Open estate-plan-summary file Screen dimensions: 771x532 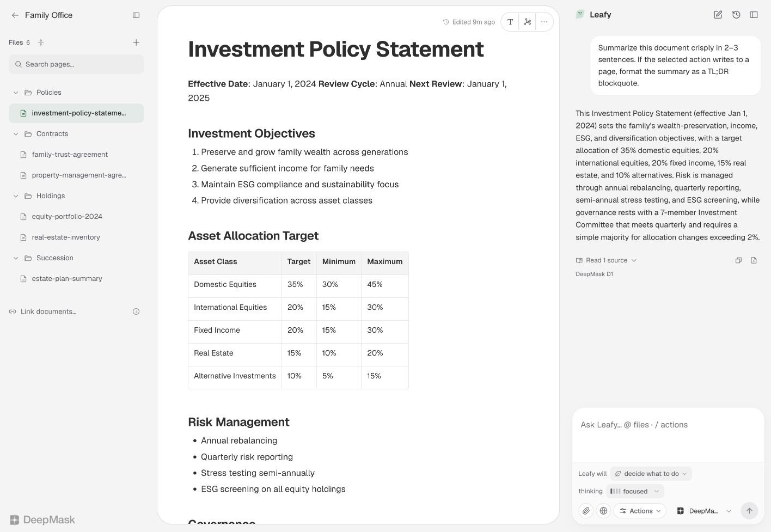(x=76, y=279)
